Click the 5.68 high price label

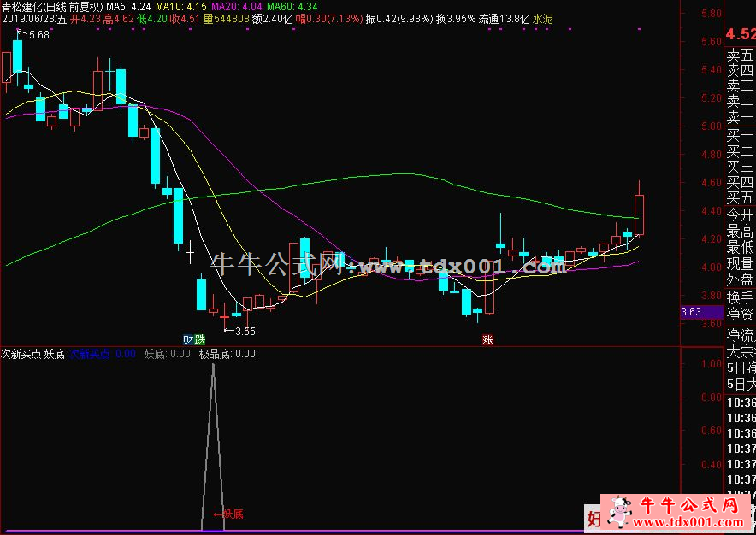click(x=39, y=35)
